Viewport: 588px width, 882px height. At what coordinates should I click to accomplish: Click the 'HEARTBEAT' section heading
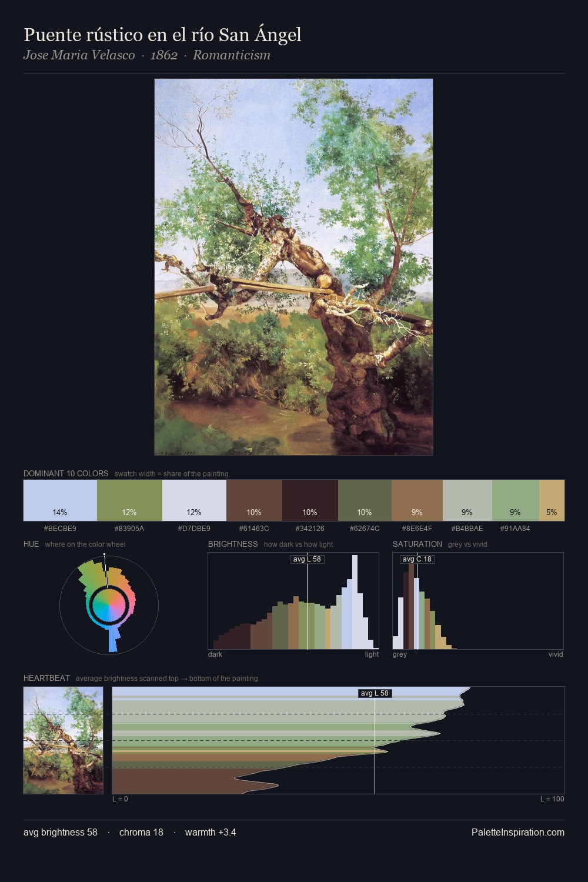point(46,678)
